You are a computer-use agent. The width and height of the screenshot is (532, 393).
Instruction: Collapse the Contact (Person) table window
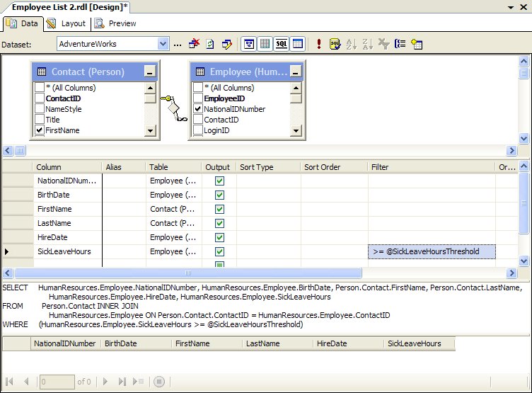(149, 71)
